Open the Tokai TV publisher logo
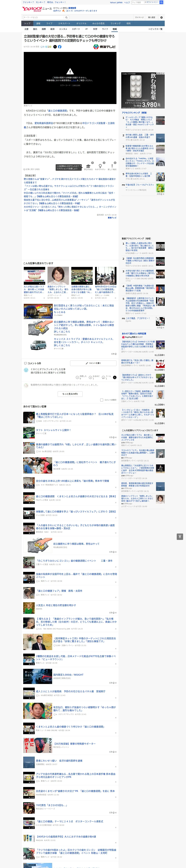 [x=105, y=47]
